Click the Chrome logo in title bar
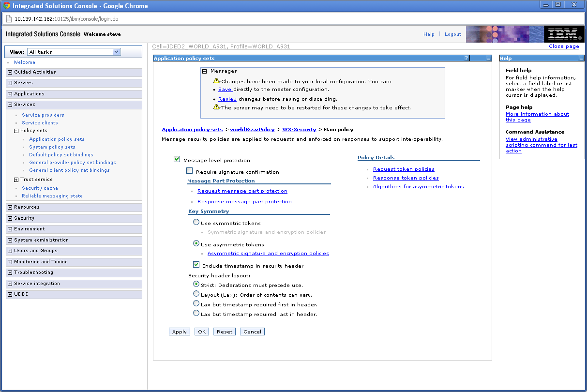 7,6
